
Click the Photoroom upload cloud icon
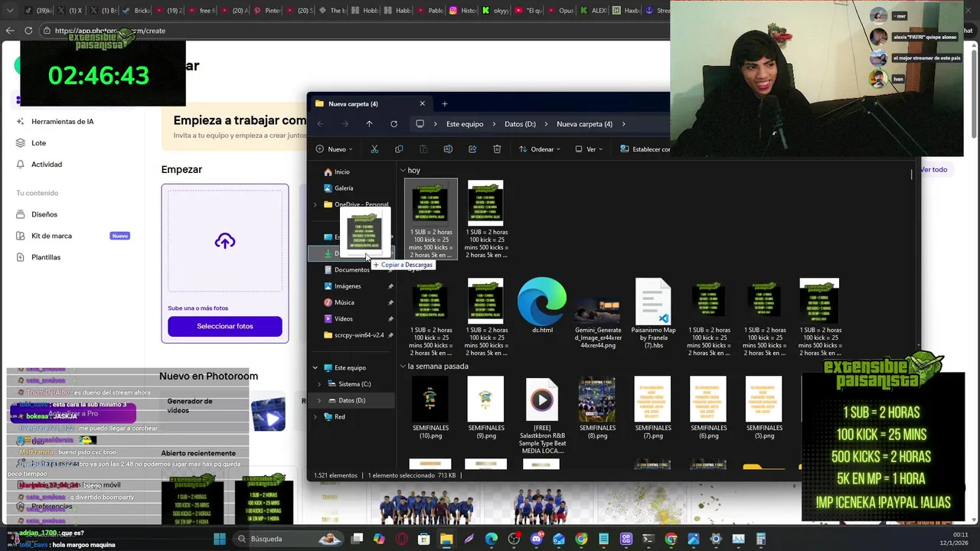(x=225, y=241)
